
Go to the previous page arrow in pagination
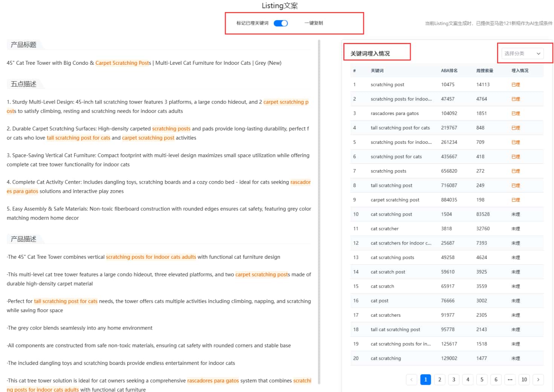tap(411, 380)
